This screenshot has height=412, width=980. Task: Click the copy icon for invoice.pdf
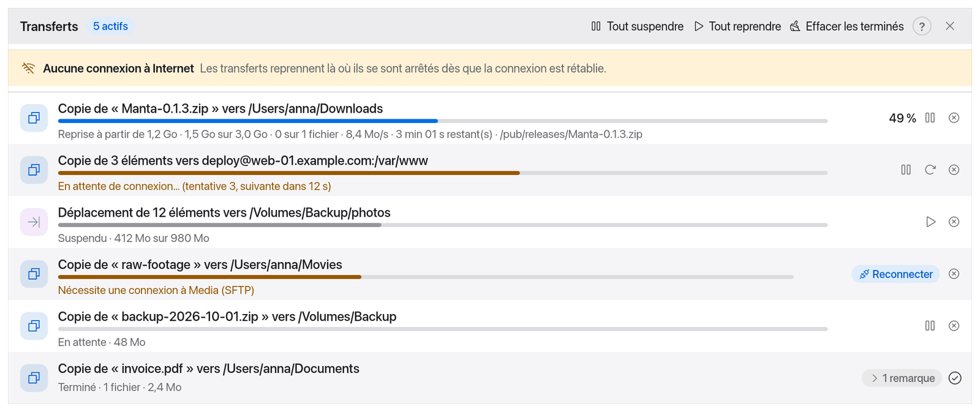point(34,378)
